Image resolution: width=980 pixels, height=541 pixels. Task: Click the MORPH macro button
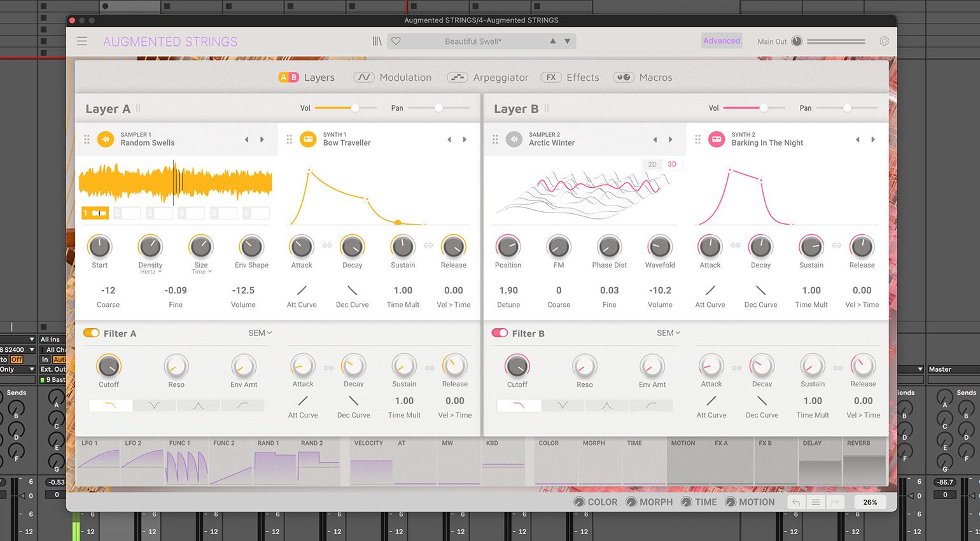(649, 502)
